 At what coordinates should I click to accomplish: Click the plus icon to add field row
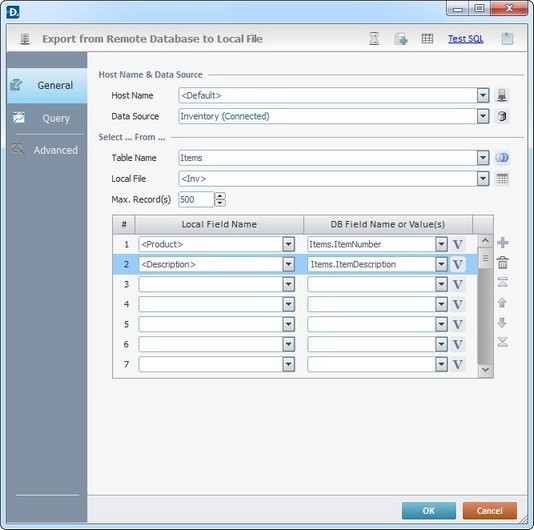click(503, 243)
